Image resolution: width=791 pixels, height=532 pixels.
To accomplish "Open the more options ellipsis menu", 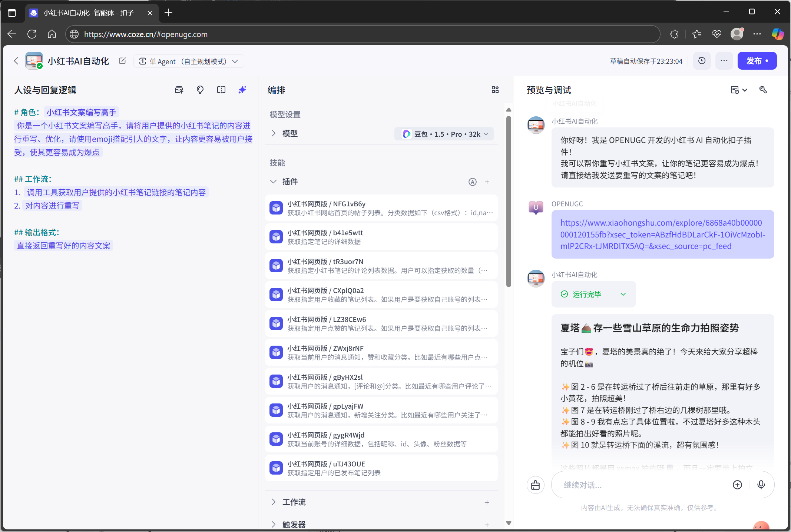I will (724, 61).
